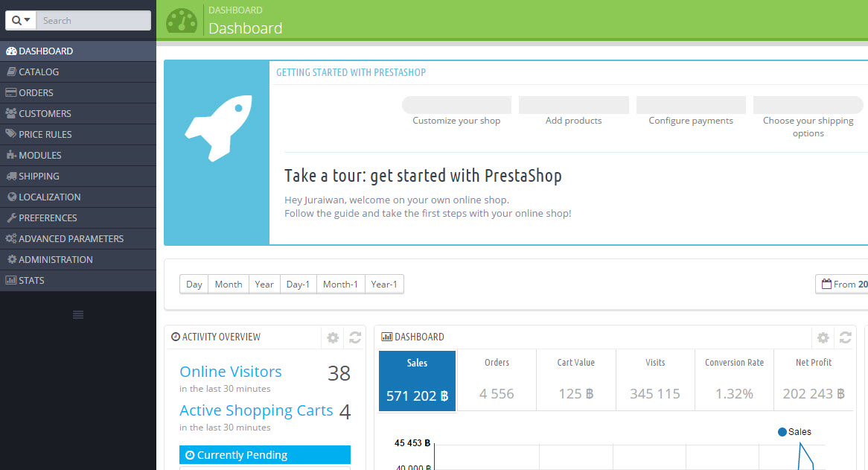Image resolution: width=868 pixels, height=470 pixels.
Task: Open the From date range picker
Action: [x=841, y=284]
